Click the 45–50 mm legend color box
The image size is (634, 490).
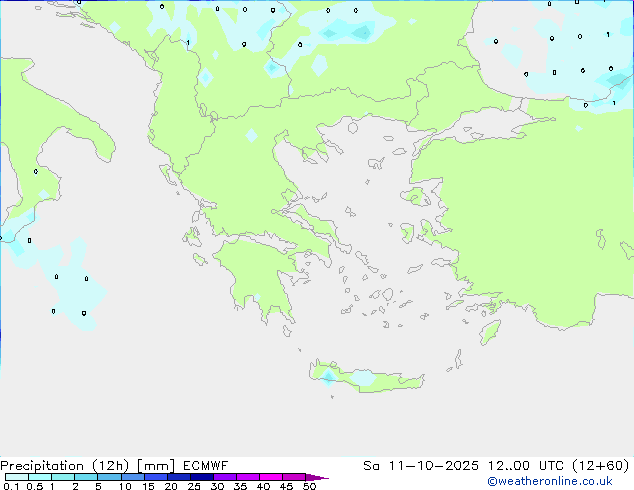point(294,477)
